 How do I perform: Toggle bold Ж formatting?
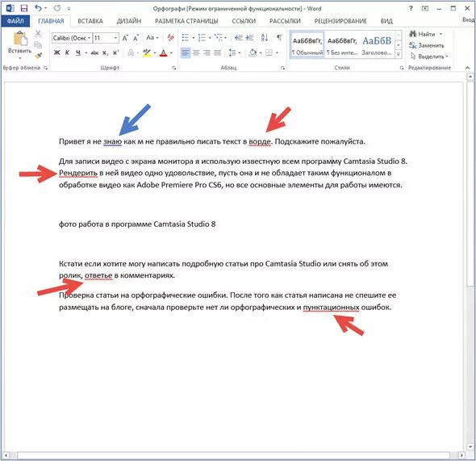56,52
